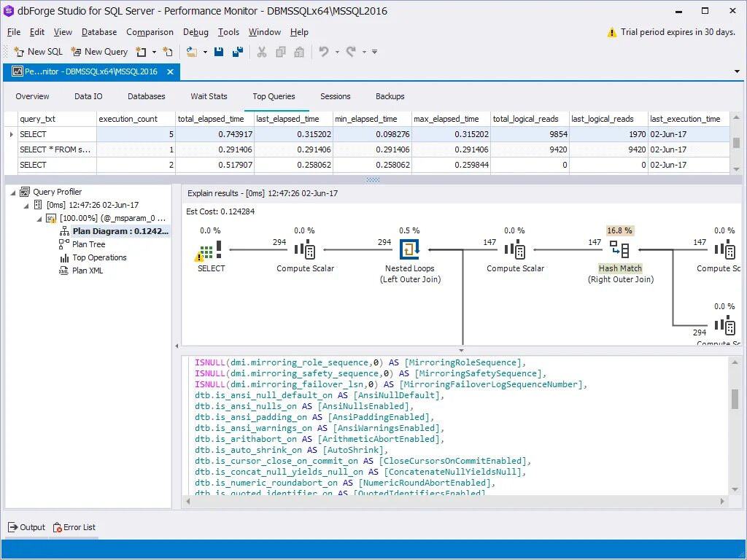The width and height of the screenshot is (747, 560).
Task: Click the Paste icon in toolbar
Action: click(299, 52)
